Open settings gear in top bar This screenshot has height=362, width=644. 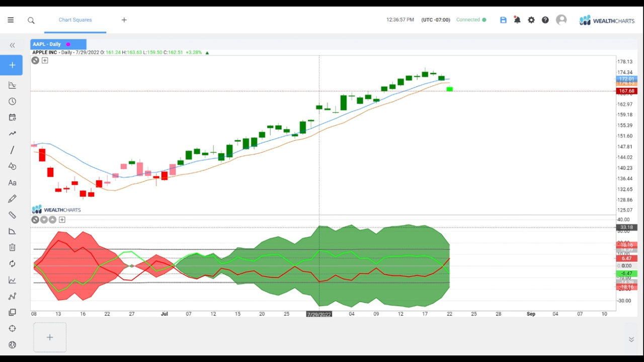(531, 20)
